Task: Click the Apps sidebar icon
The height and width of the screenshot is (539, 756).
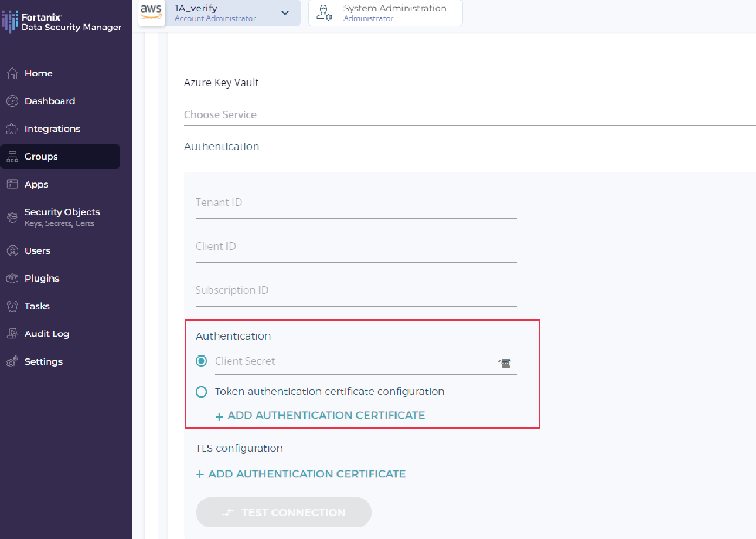Action: point(12,184)
